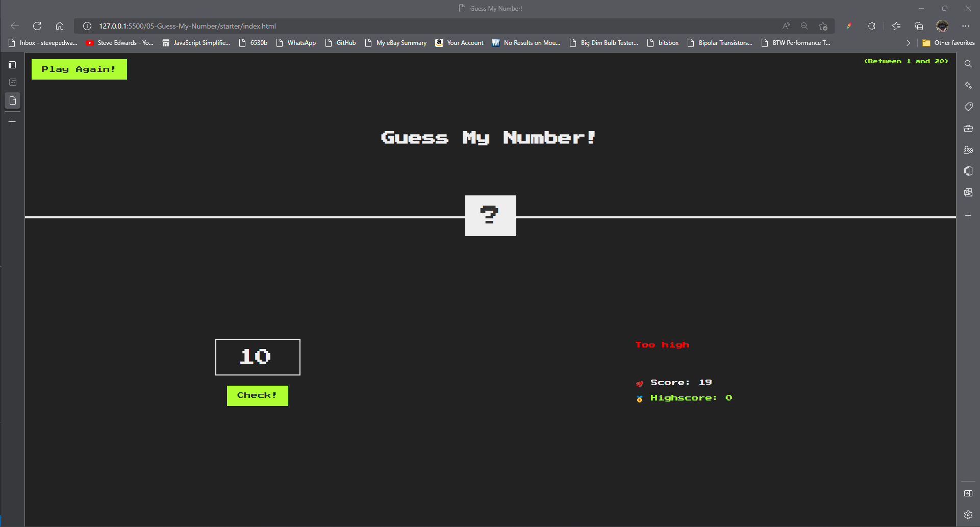Select the Guess My Number vertical tab
Screen dimensions: 980x527
(x=13, y=101)
